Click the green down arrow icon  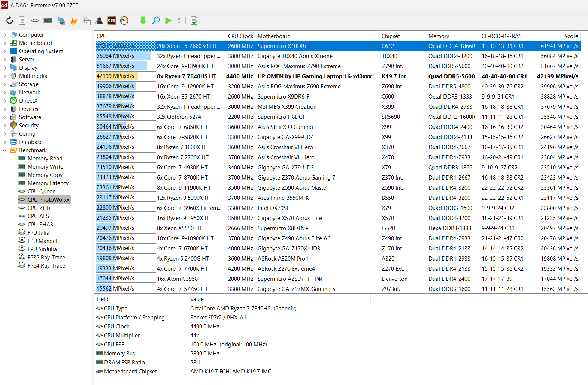click(143, 21)
